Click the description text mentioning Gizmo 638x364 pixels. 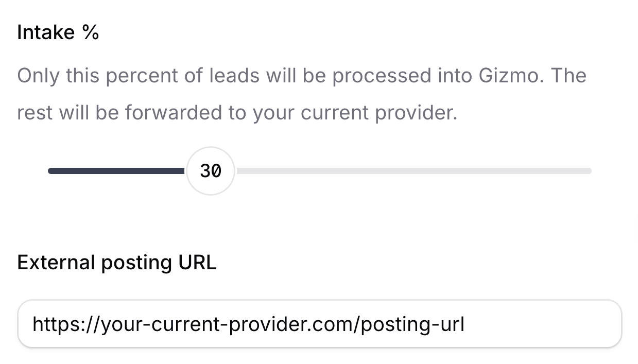301,75
